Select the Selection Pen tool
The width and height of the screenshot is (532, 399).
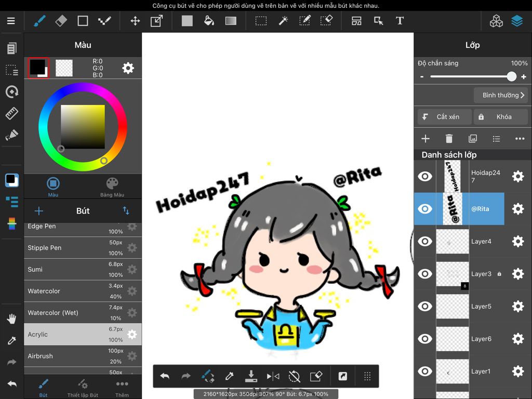point(304,21)
